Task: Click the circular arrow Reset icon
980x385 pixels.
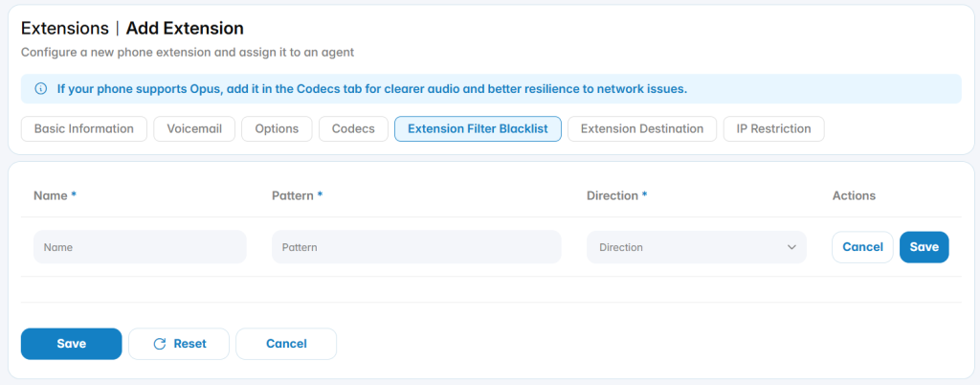Action: (160, 344)
